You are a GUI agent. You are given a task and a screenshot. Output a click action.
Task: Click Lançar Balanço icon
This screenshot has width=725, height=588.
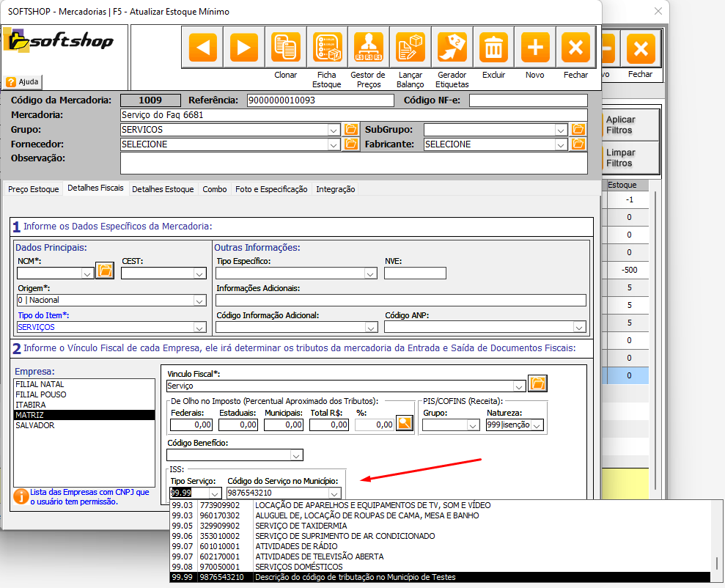(x=410, y=48)
